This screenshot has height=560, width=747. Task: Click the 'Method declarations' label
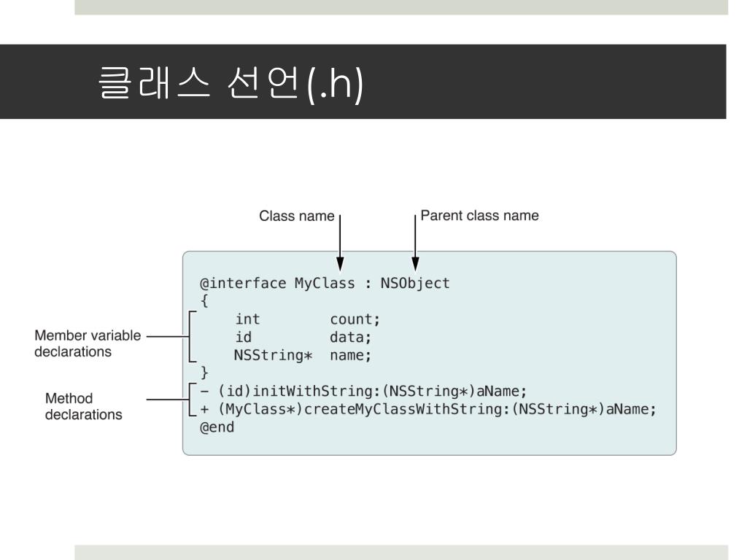point(83,406)
